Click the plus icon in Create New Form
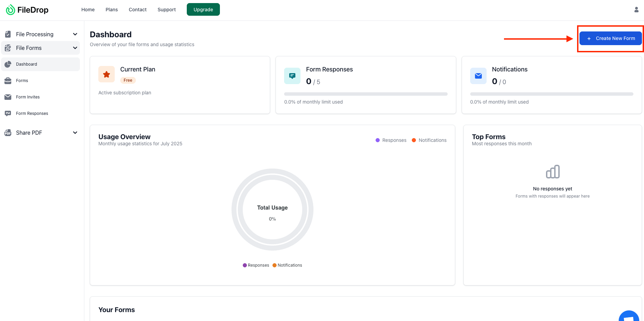The height and width of the screenshot is (321, 644). coord(589,39)
